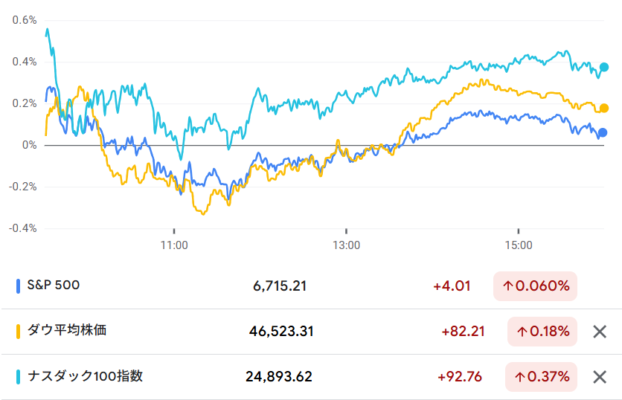Open the ナスダック100指数 index name

(x=90, y=377)
